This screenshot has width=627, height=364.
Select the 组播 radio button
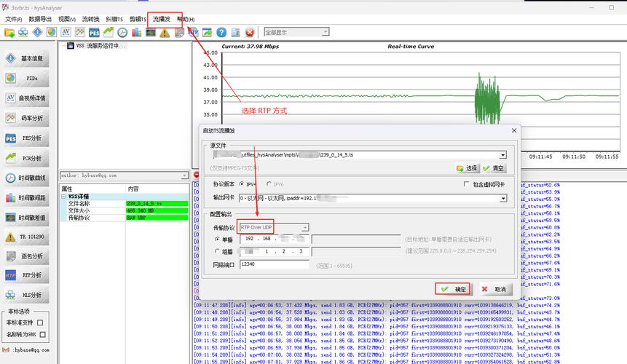tap(217, 251)
